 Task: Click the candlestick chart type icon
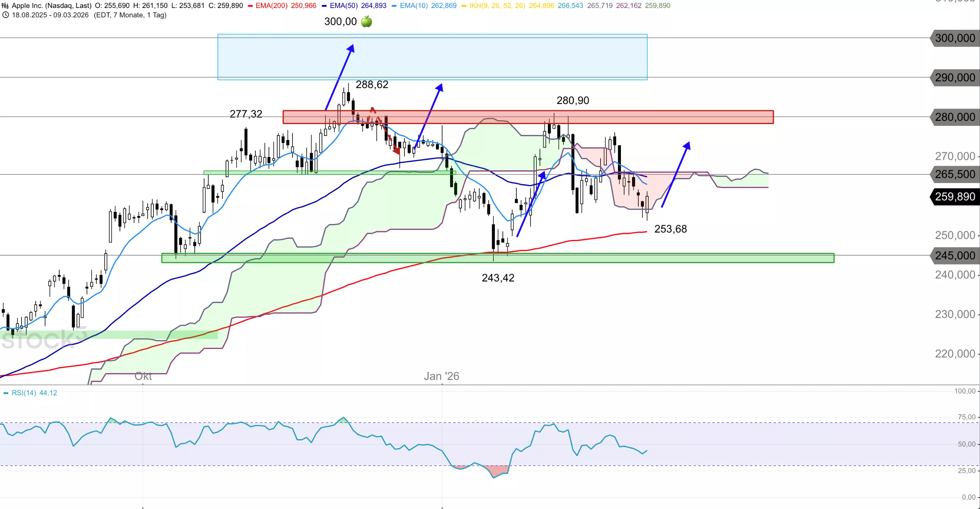click(5, 6)
